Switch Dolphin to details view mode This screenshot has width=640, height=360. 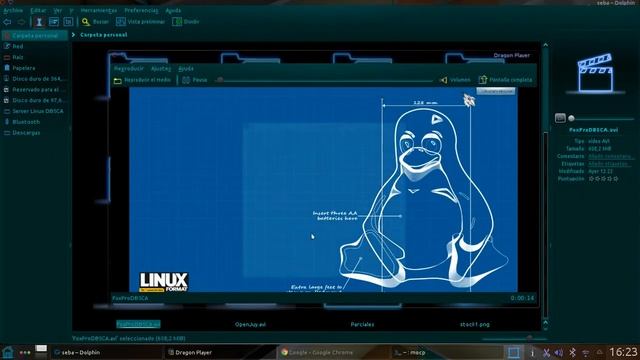click(x=68, y=22)
